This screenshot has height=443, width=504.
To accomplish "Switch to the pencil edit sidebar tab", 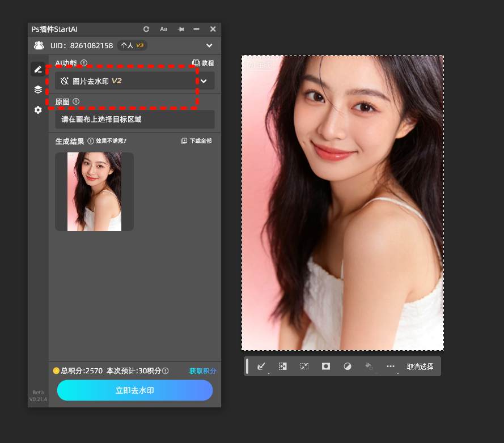I will [38, 70].
